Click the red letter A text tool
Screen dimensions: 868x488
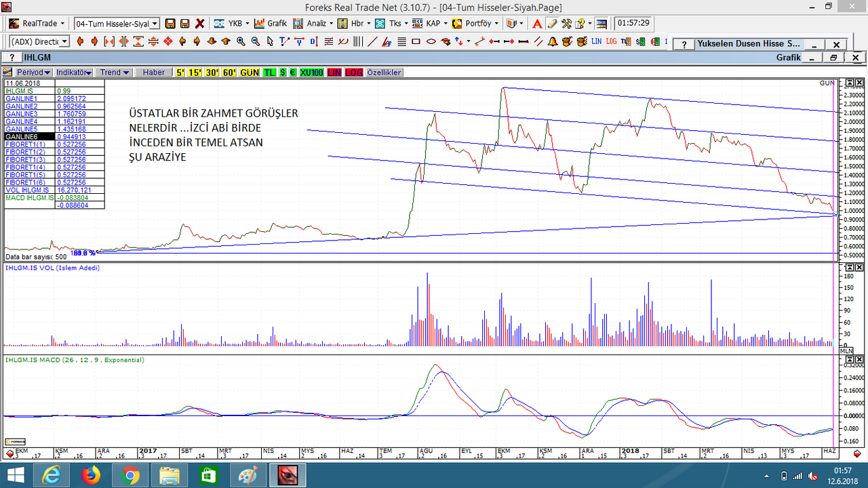[537, 24]
